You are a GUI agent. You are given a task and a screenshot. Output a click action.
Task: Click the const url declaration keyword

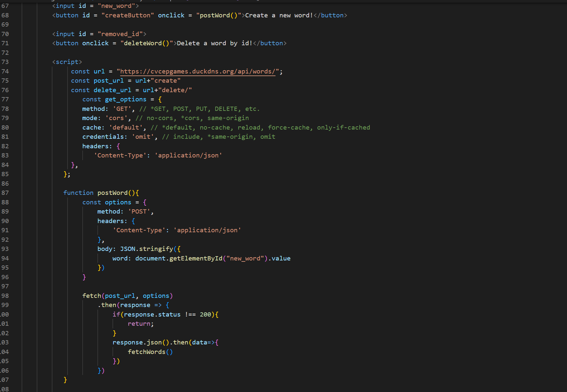[80, 71]
